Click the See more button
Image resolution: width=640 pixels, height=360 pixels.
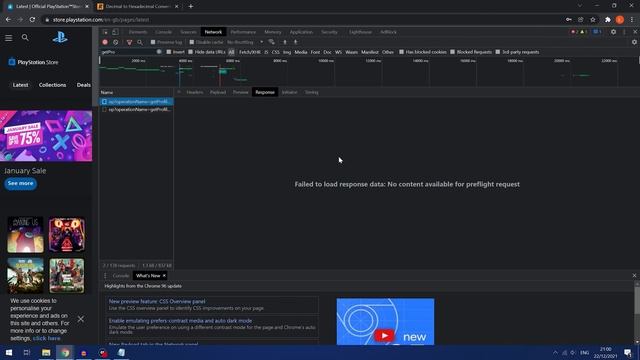(x=20, y=183)
